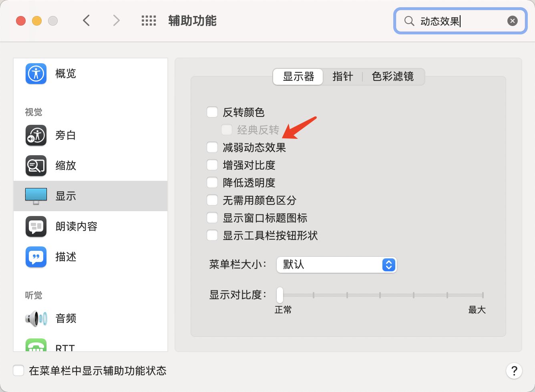The width and height of the screenshot is (535, 392).
Task: Select the 音频 audio speaker icon
Action: 36,318
